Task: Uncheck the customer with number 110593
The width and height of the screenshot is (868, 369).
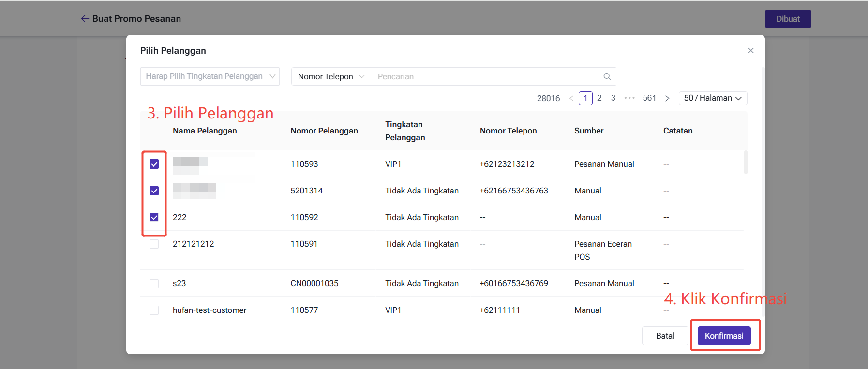Action: [154, 164]
